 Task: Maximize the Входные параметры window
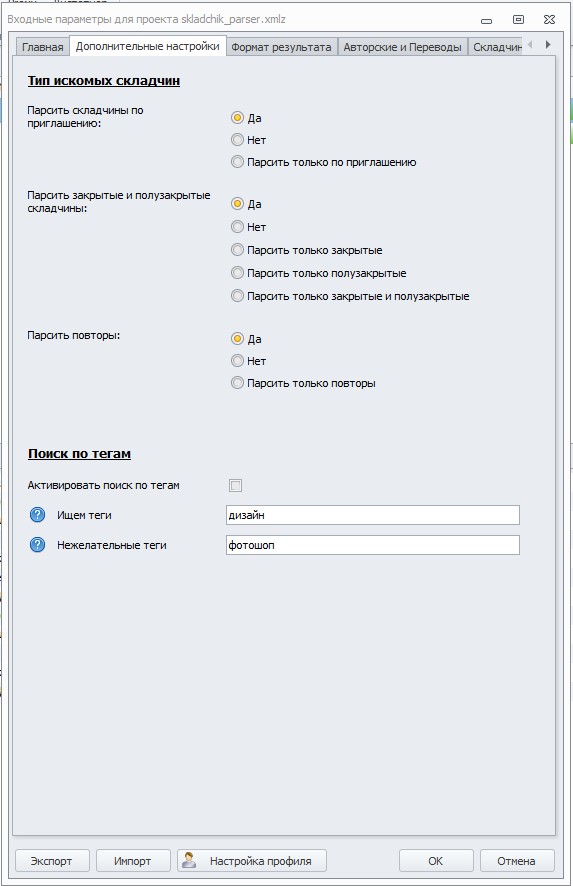tap(518, 19)
